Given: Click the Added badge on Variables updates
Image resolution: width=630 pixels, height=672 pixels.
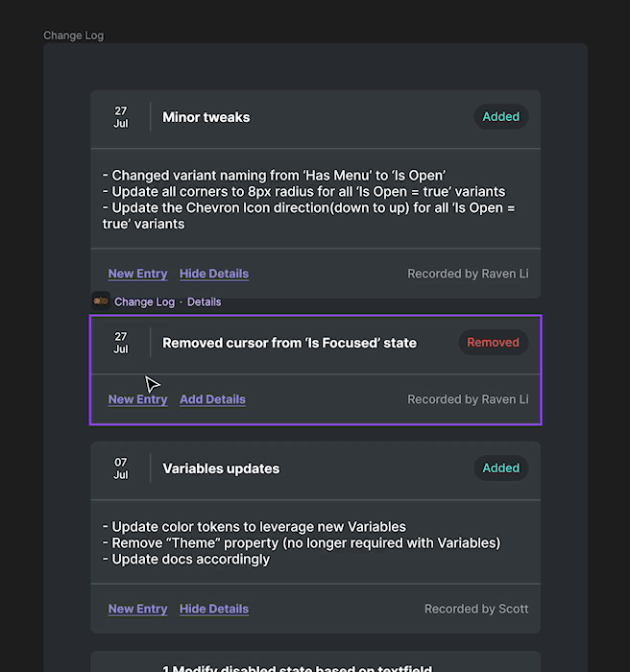Looking at the screenshot, I should point(501,468).
